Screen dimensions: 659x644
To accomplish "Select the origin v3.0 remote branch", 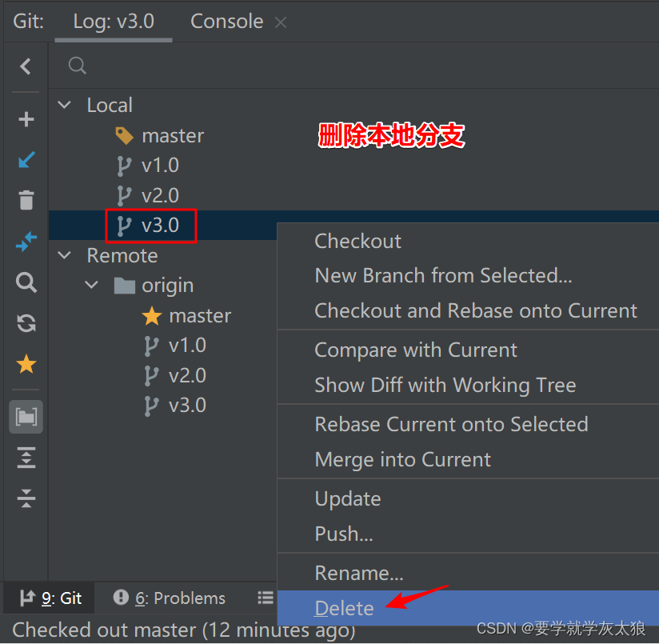I will (x=187, y=406).
